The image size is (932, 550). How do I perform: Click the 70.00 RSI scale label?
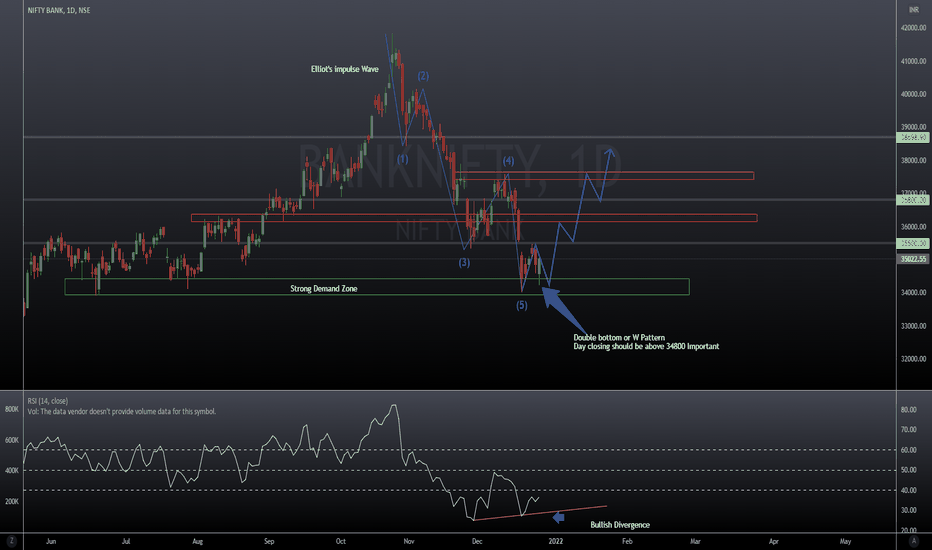tap(908, 429)
